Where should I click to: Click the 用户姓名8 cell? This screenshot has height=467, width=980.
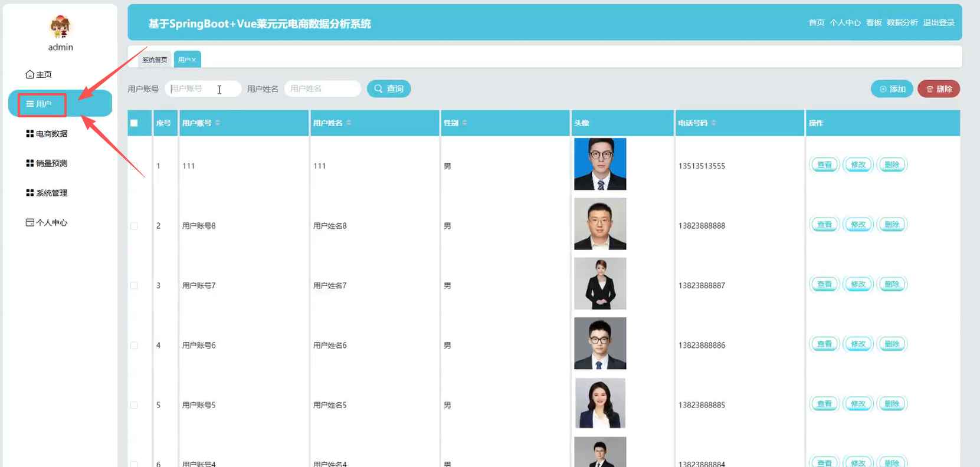tap(330, 226)
